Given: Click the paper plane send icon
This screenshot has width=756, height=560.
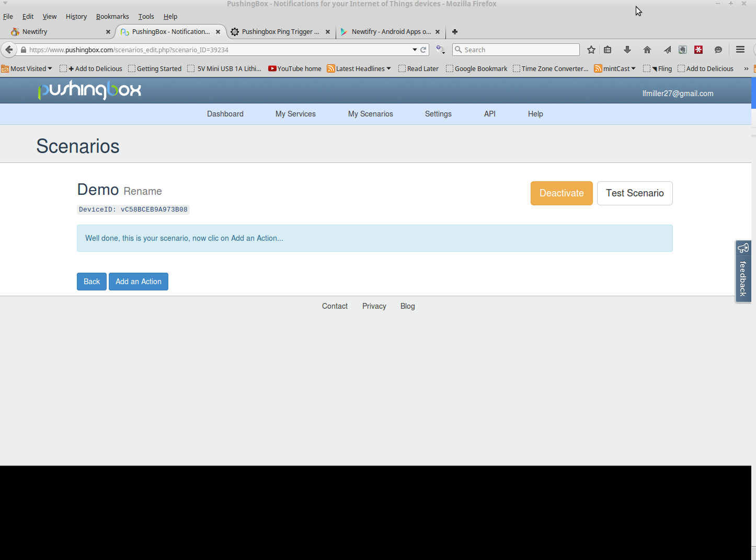Looking at the screenshot, I should (667, 50).
